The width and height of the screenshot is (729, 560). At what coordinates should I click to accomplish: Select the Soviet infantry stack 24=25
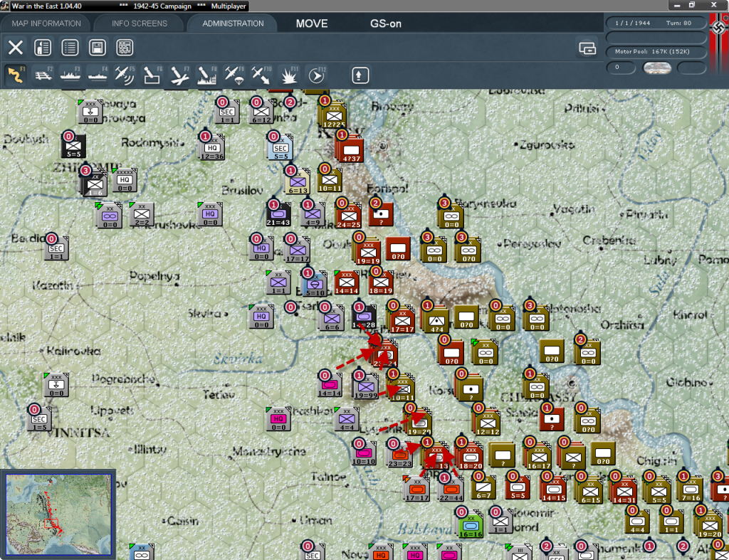[349, 216]
